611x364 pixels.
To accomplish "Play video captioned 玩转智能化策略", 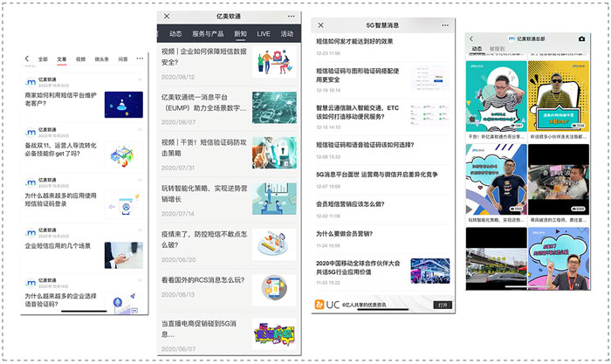I will [x=496, y=179].
